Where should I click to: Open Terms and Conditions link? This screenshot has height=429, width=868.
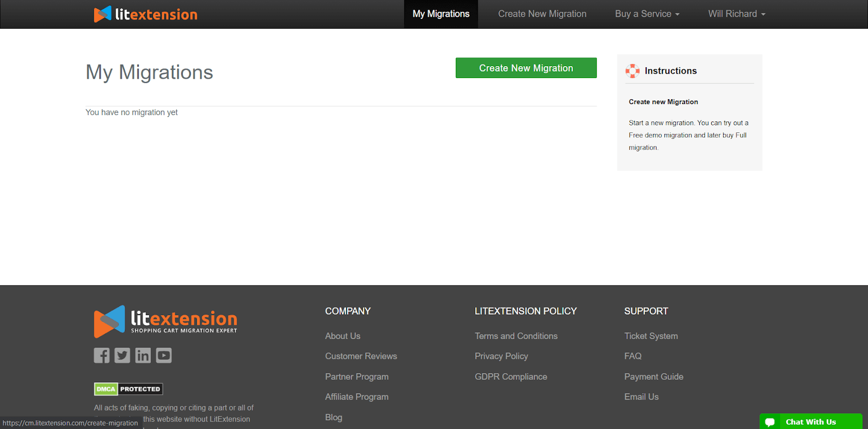[516, 336]
